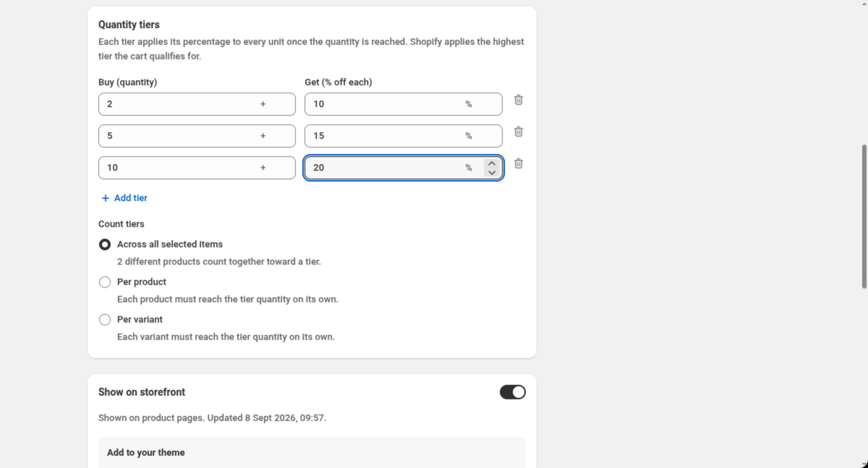The width and height of the screenshot is (868, 468).
Task: Click the page vertical scrollbar thumb
Action: pos(864,216)
